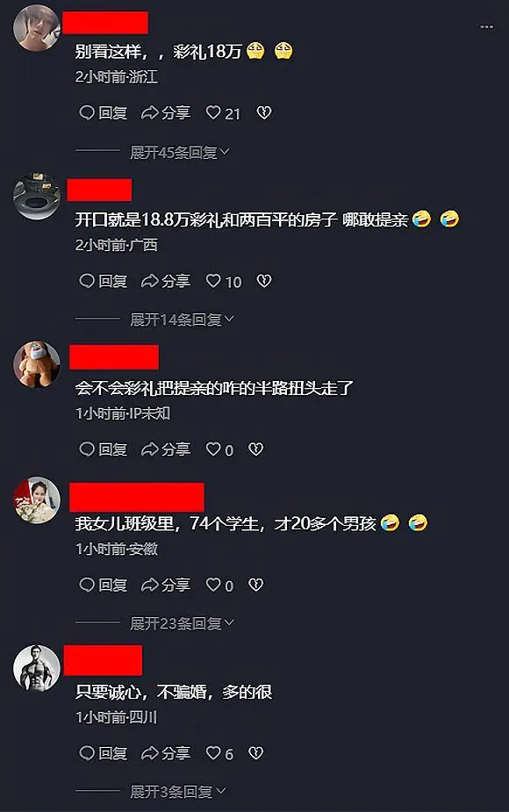The height and width of the screenshot is (812, 509).
Task: Share the 会不会彩礼把提亲的 comment
Action: (166, 449)
